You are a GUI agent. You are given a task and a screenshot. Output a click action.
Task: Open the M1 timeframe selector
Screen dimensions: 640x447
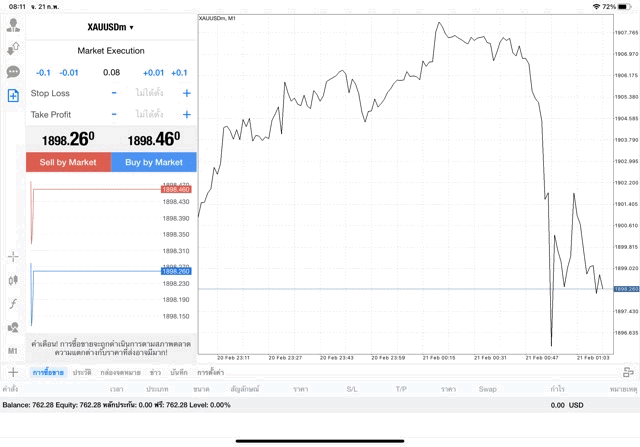(13, 351)
